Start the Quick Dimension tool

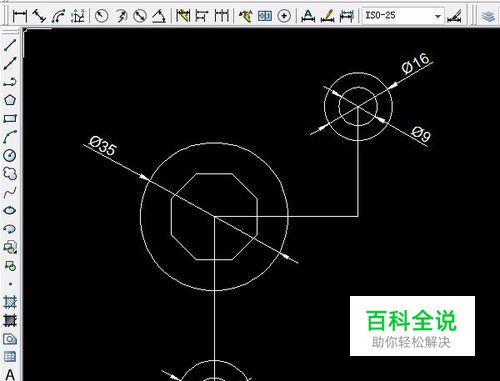[183, 16]
